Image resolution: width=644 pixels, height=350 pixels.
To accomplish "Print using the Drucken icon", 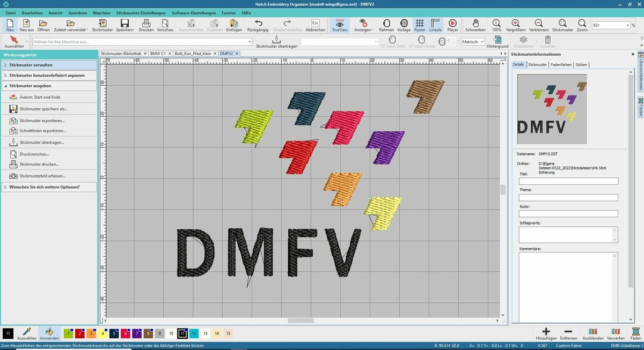I will coord(146,25).
